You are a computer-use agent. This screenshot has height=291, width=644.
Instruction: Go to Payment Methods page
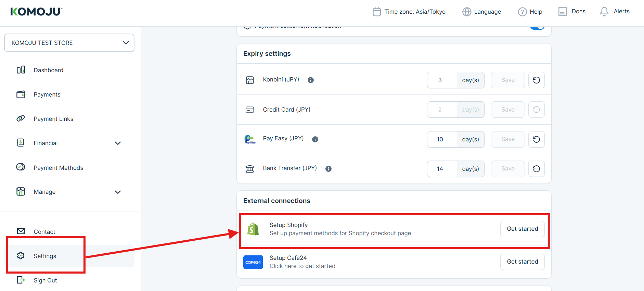tap(58, 168)
